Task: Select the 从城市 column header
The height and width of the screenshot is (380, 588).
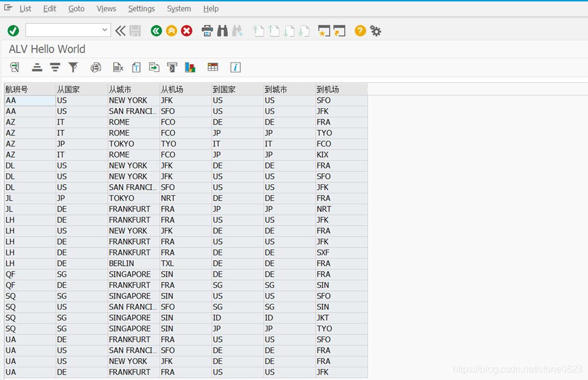Action: [x=133, y=89]
